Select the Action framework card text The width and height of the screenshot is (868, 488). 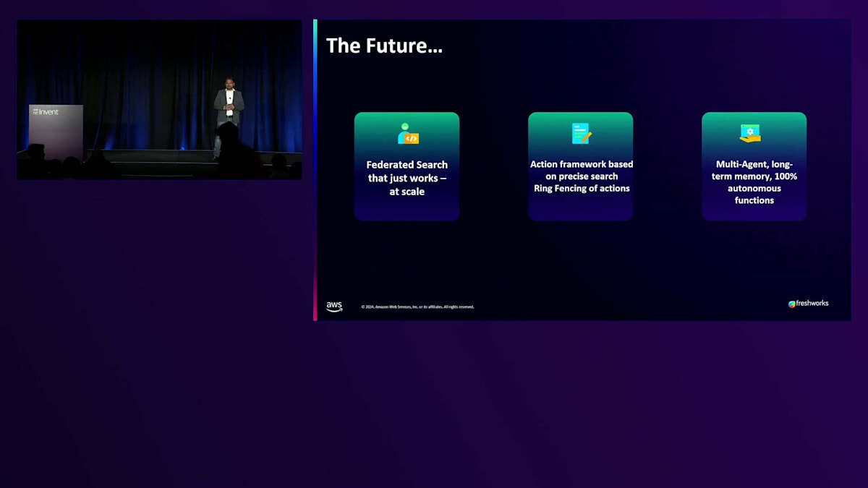[x=582, y=176]
